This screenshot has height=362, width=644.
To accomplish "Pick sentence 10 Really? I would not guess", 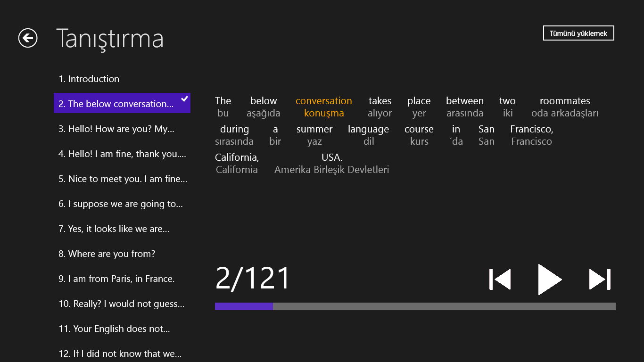I will (x=122, y=304).
